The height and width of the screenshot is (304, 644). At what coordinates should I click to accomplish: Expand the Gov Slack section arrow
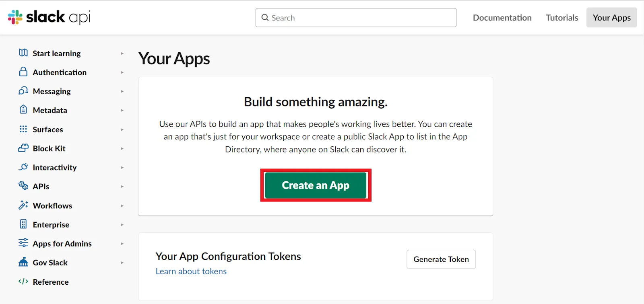click(x=122, y=263)
